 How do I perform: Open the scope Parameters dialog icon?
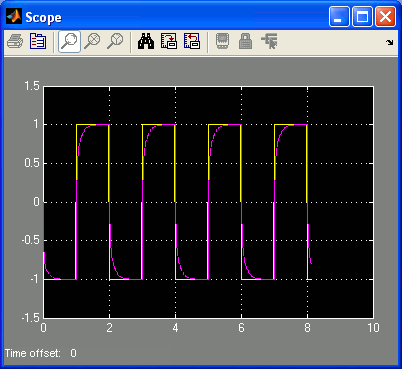point(38,42)
